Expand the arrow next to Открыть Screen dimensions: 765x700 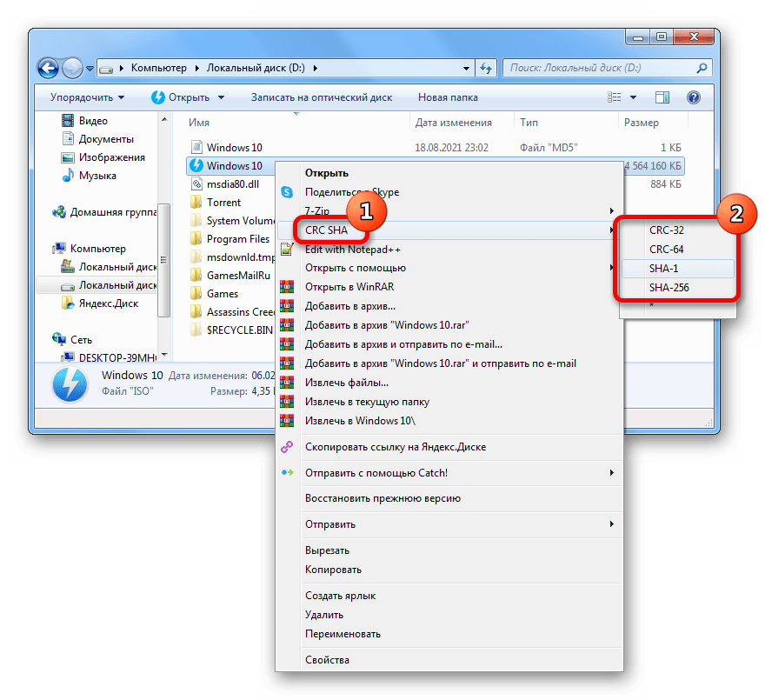[221, 97]
